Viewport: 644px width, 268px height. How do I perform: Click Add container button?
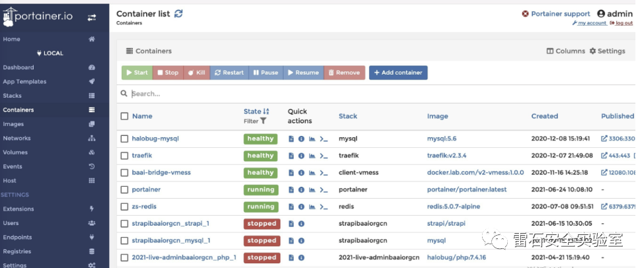point(399,73)
